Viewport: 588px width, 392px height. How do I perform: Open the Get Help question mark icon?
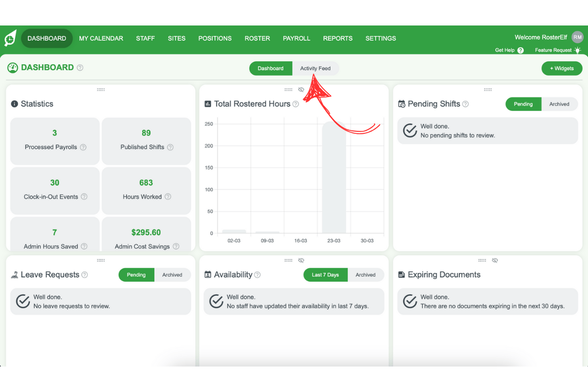520,50
